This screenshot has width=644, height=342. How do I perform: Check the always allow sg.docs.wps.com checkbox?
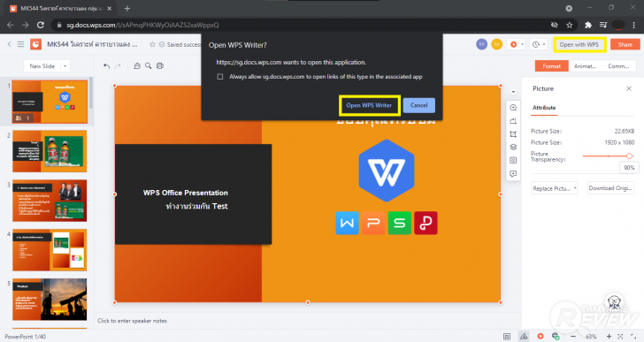pos(220,77)
